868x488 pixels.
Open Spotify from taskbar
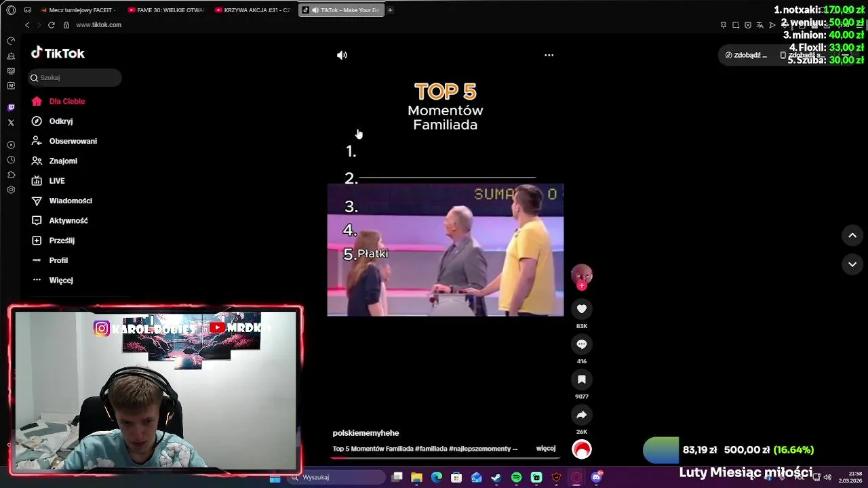(x=517, y=478)
